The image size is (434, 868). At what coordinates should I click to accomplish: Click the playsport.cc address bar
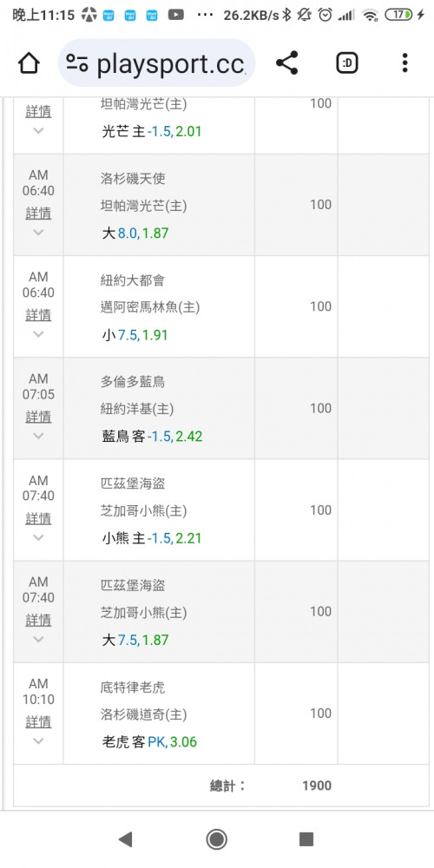156,63
